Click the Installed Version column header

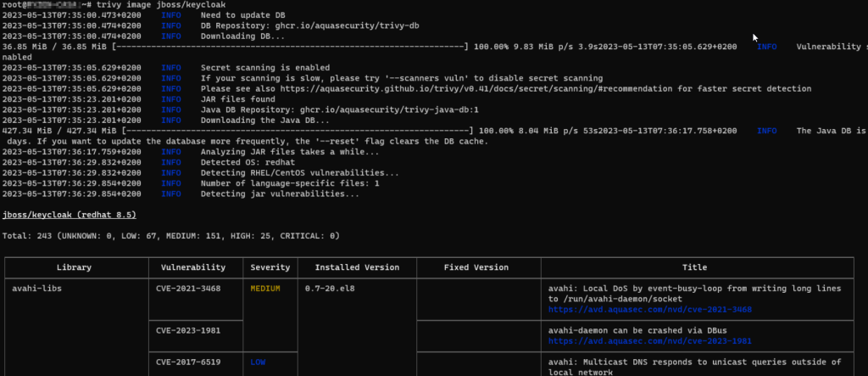pyautogui.click(x=351, y=267)
